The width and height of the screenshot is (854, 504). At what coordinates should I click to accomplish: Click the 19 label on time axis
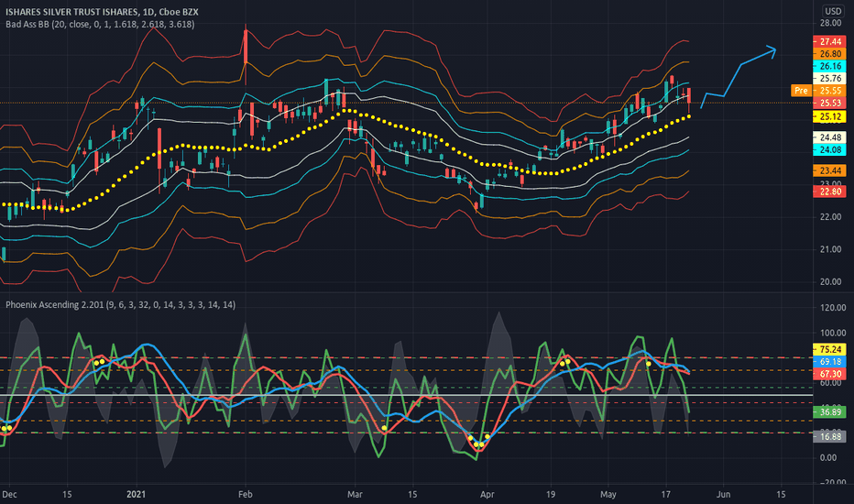point(551,495)
